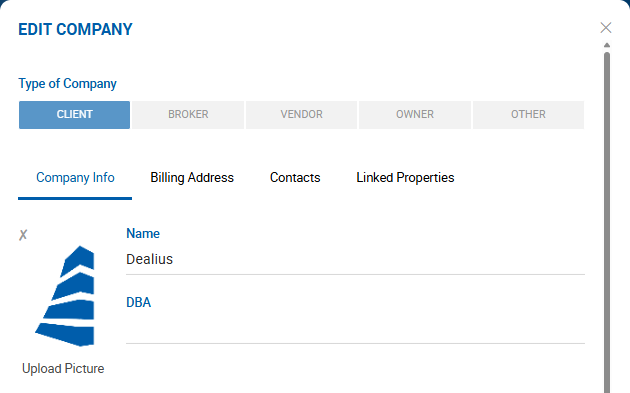Click into the empty DBA field
The image size is (630, 393).
[355, 329]
